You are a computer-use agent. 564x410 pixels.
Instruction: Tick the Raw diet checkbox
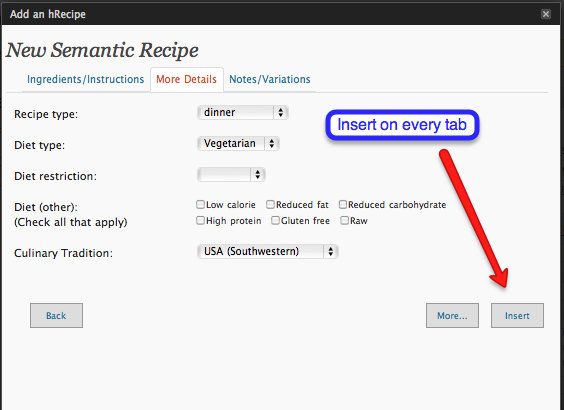345,220
